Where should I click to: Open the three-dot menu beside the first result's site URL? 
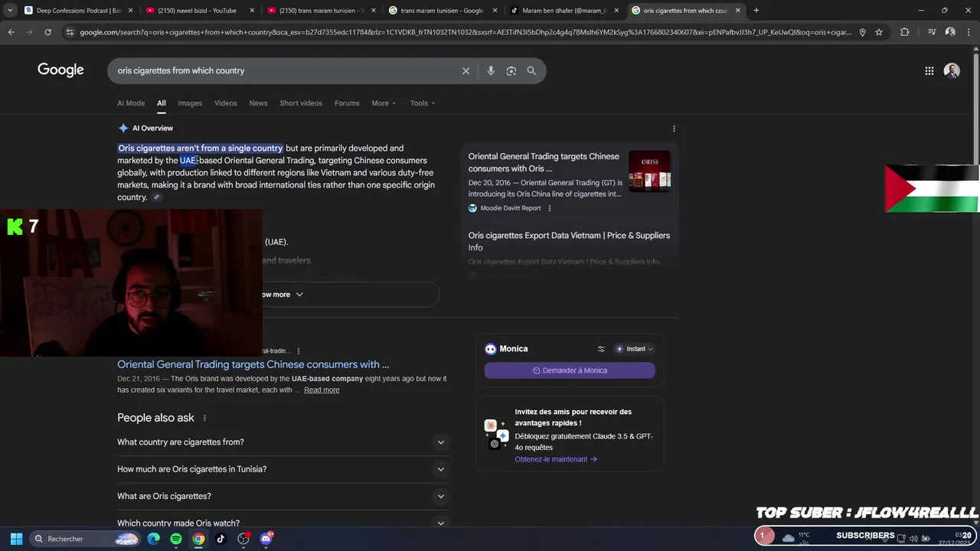tap(299, 351)
